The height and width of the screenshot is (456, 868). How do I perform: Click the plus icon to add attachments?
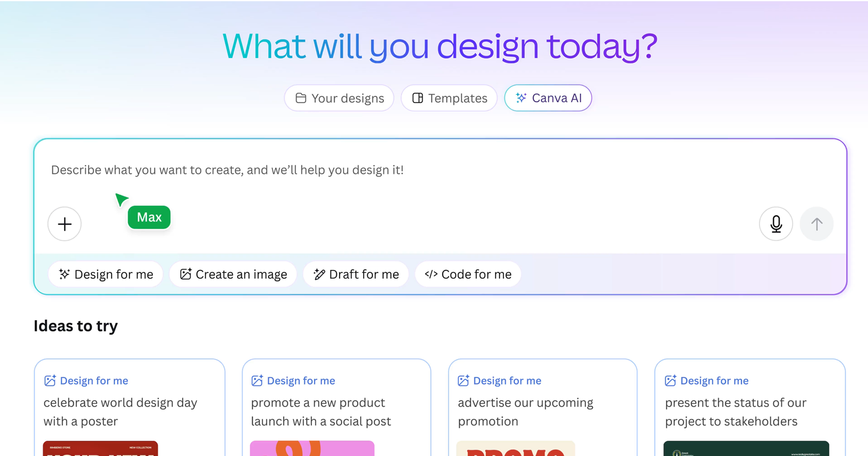click(64, 224)
